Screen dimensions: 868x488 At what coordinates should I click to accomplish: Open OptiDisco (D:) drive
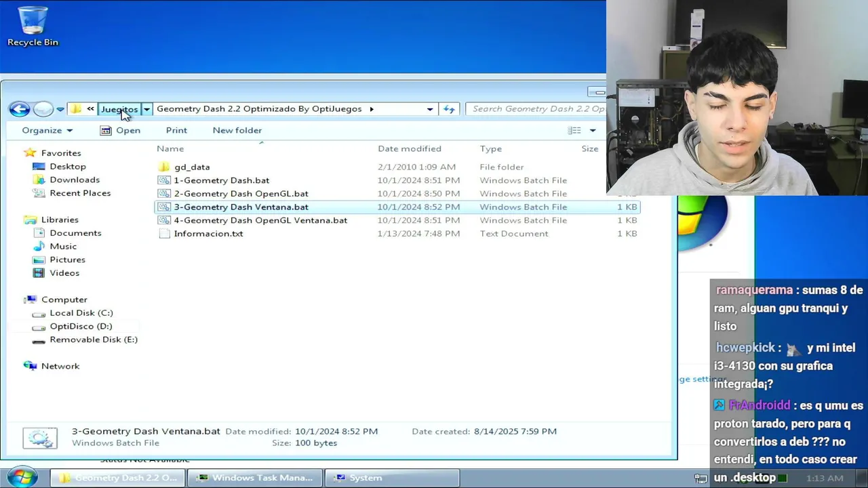coord(81,326)
